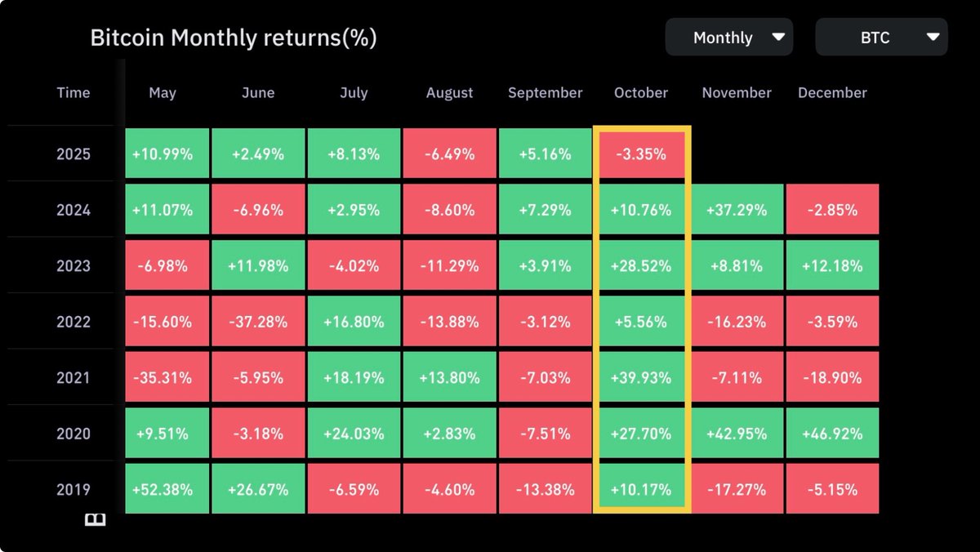Click the 2022 row label
This screenshot has height=552, width=980.
(x=73, y=322)
